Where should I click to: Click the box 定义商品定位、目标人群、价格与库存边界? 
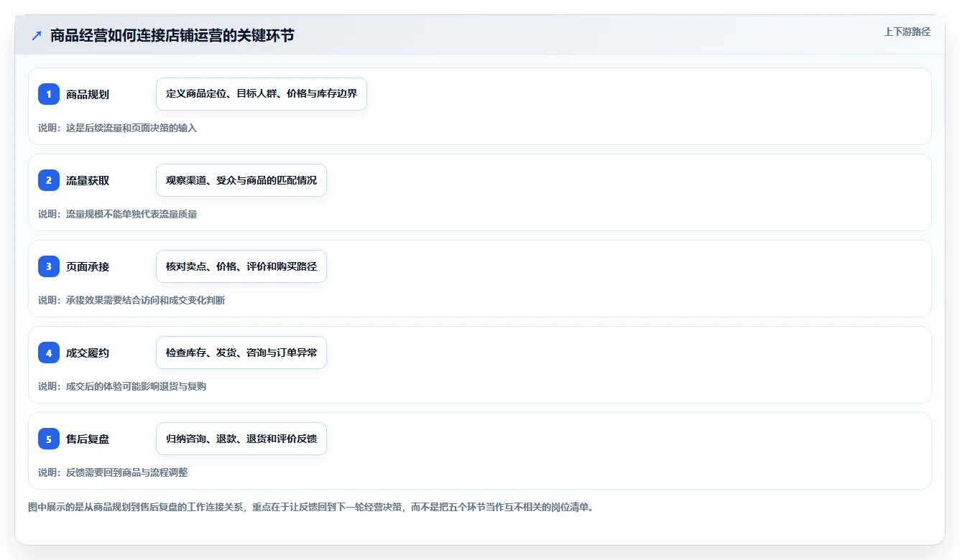tap(262, 94)
